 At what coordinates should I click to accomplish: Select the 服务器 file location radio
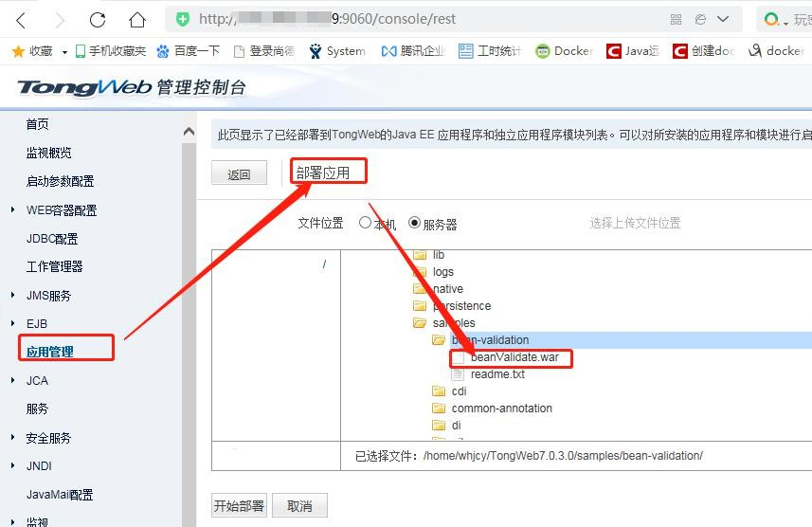(x=414, y=223)
